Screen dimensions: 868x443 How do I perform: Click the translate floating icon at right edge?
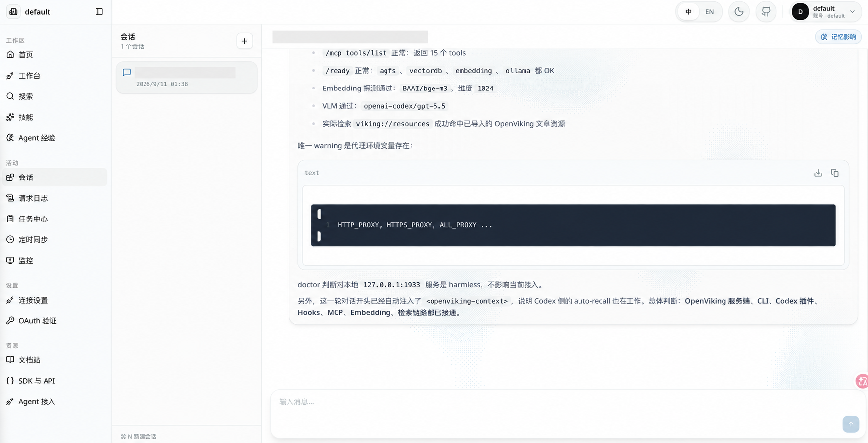pyautogui.click(x=862, y=381)
